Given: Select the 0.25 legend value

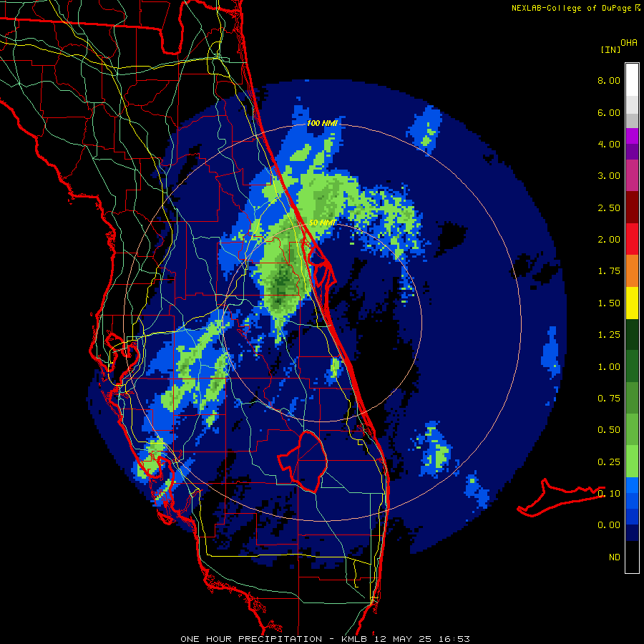Looking at the screenshot, I should tap(609, 462).
